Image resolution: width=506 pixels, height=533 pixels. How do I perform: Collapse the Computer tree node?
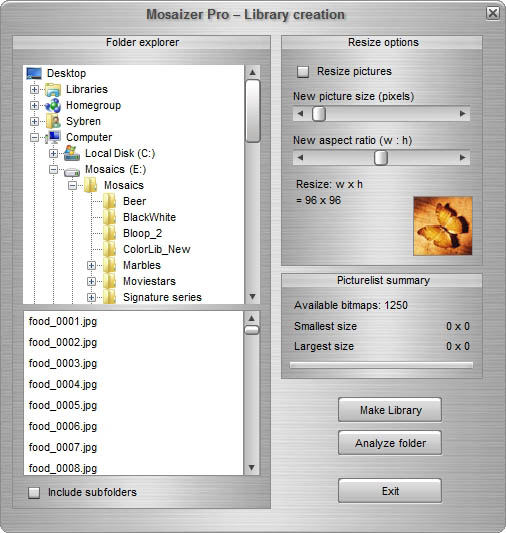(x=34, y=137)
